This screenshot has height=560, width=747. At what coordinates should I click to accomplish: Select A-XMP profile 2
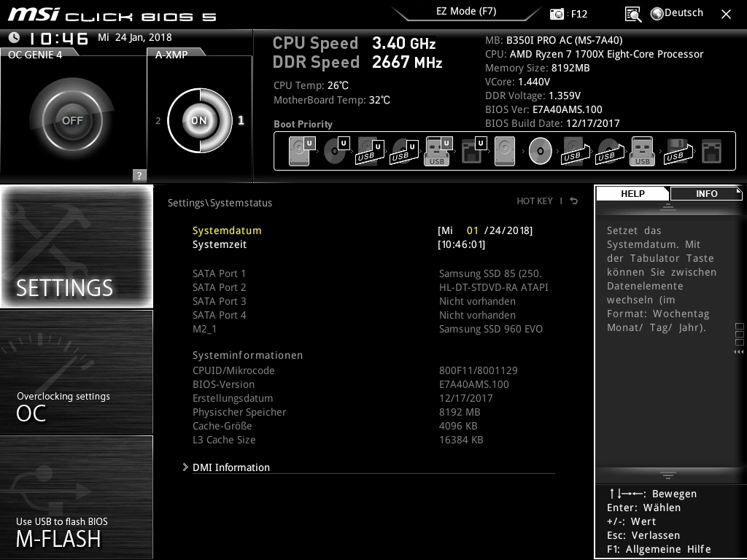[158, 120]
